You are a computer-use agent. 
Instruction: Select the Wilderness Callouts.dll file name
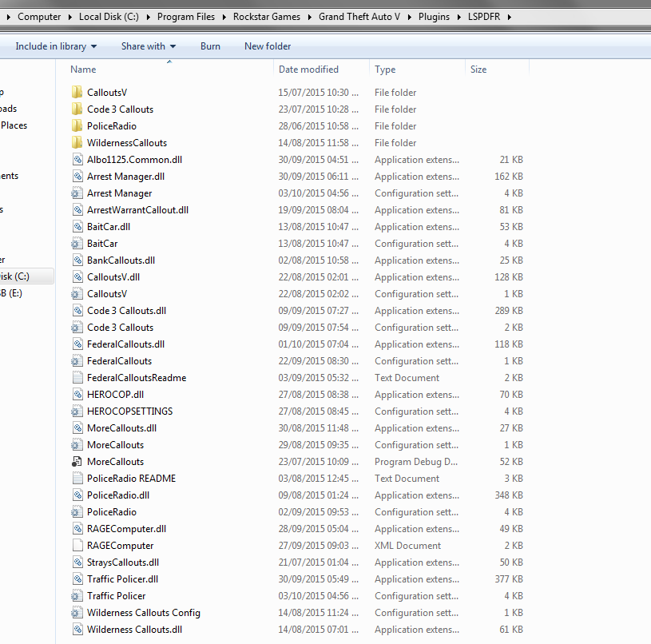[x=134, y=630]
